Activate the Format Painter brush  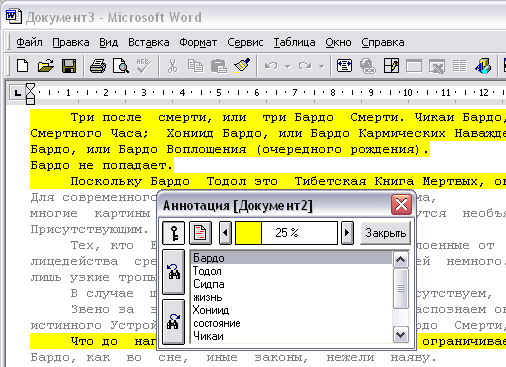pos(242,66)
